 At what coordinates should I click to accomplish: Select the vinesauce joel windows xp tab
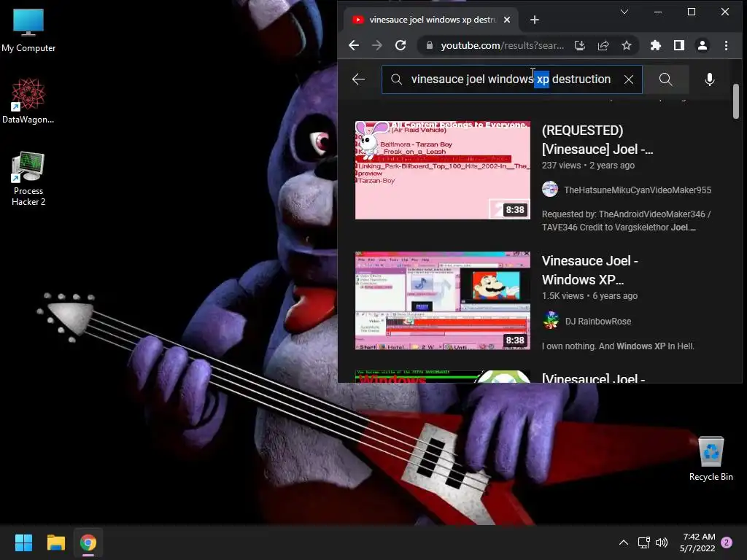click(x=431, y=20)
